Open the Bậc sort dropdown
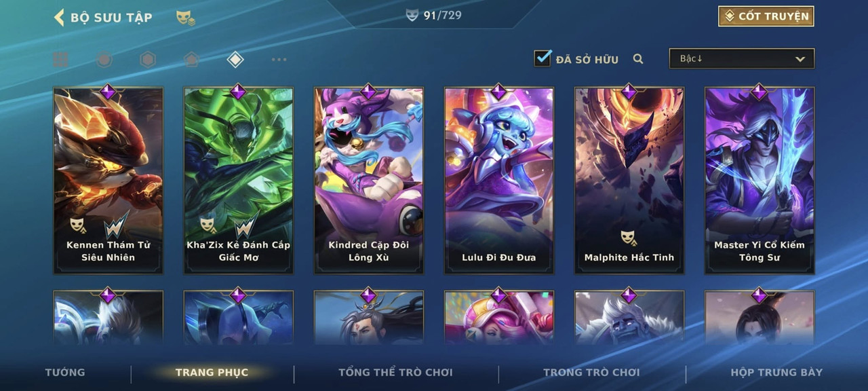This screenshot has width=868, height=391. coord(742,58)
